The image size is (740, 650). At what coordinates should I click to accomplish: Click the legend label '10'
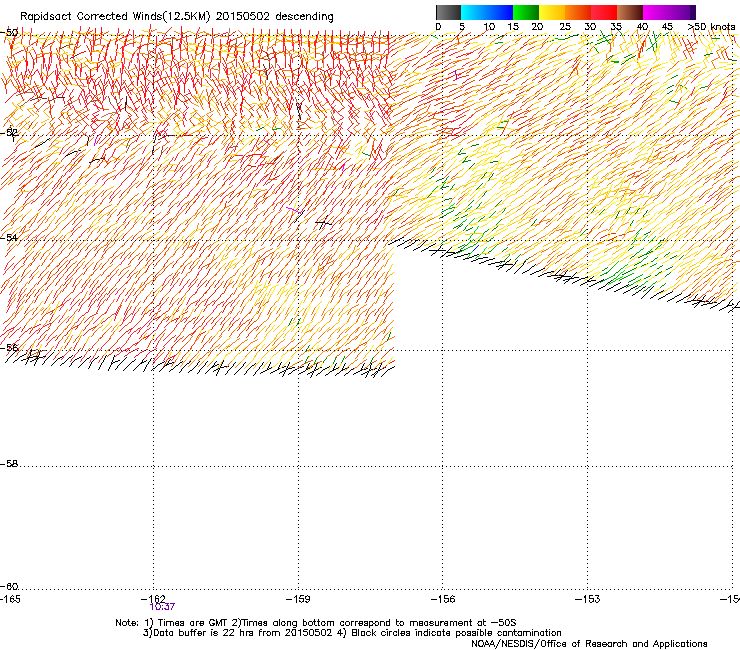tap(489, 27)
